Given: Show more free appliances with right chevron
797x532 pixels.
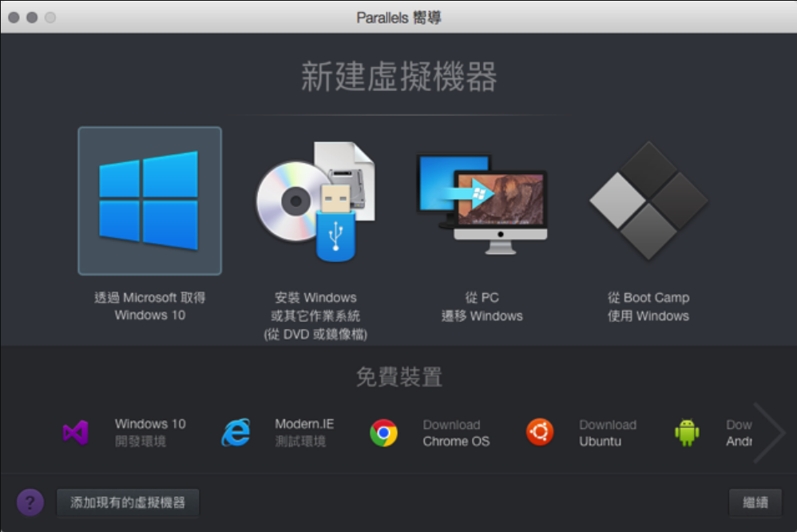Looking at the screenshot, I should (x=770, y=433).
